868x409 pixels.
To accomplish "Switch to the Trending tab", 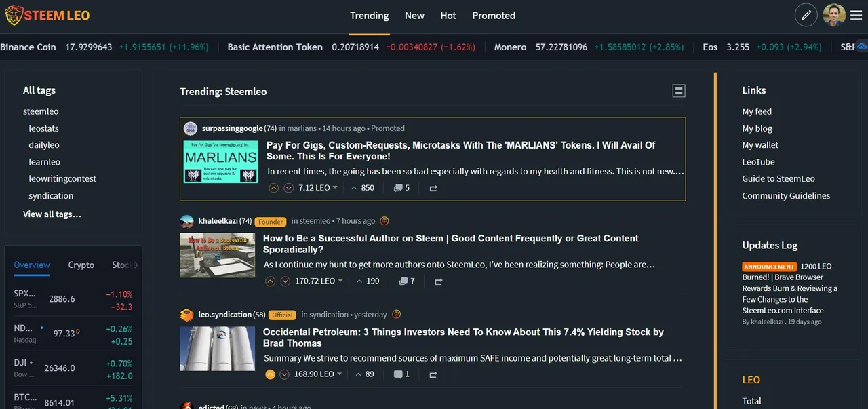I will 370,16.
